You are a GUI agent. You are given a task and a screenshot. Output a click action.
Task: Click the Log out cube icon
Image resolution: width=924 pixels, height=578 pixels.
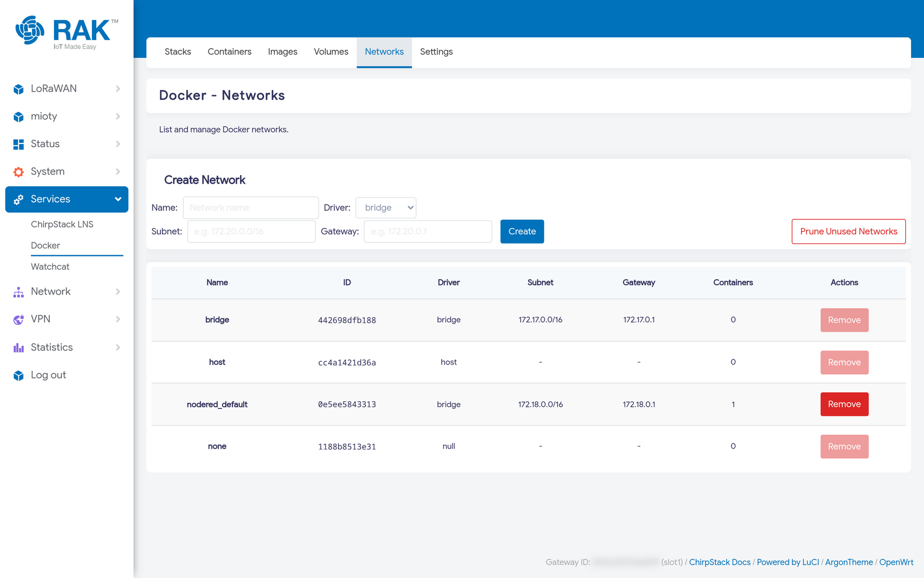[x=19, y=375]
